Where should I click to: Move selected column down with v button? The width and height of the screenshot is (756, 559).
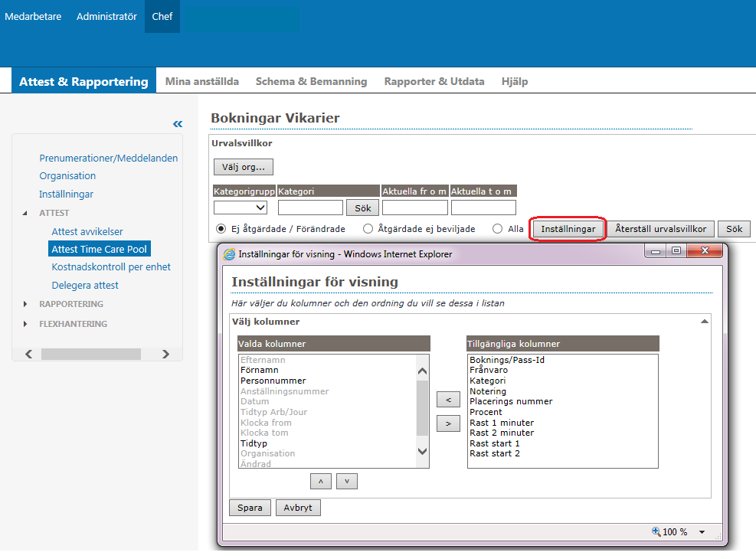[x=347, y=481]
